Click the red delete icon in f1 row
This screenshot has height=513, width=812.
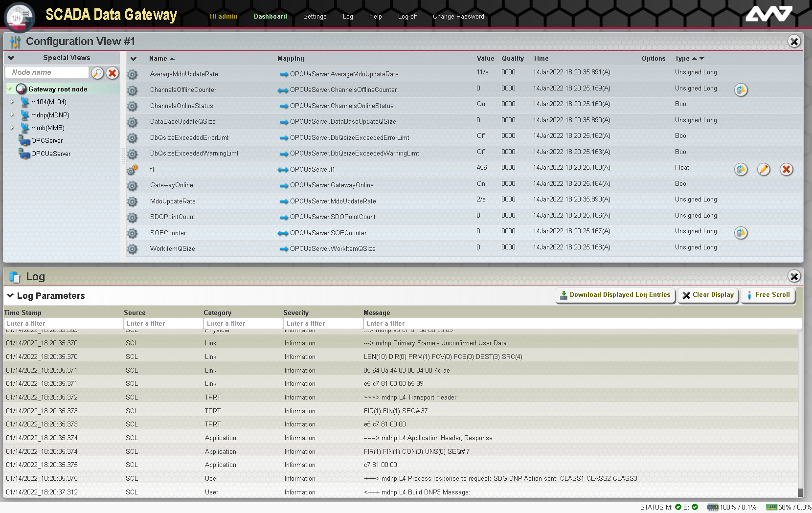786,170
